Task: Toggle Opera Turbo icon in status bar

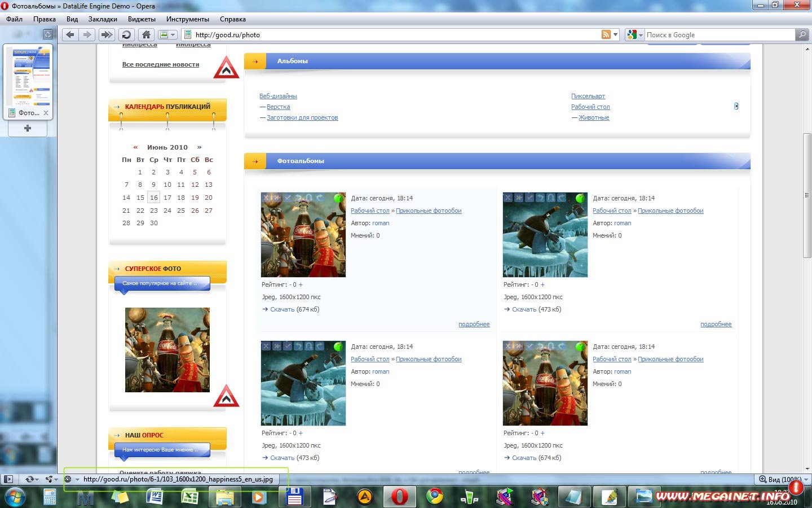Action: click(x=68, y=479)
